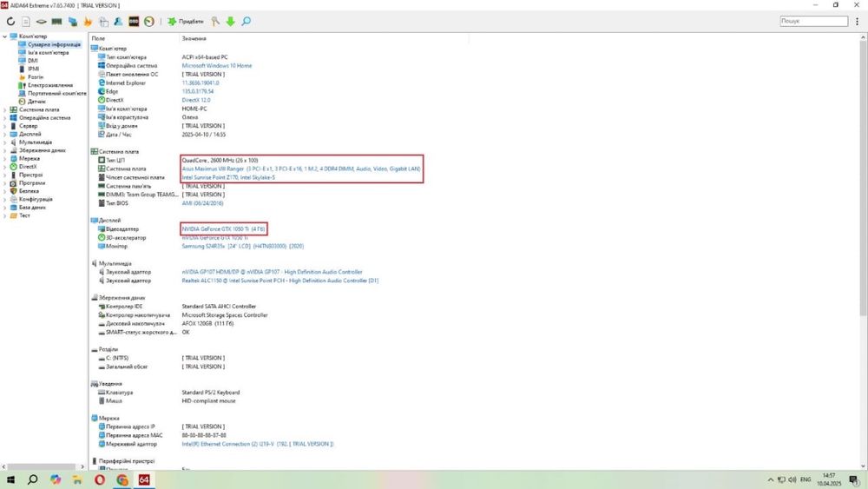Select Конфігурація in the tree
This screenshot has width=868, height=489.
(36, 199)
